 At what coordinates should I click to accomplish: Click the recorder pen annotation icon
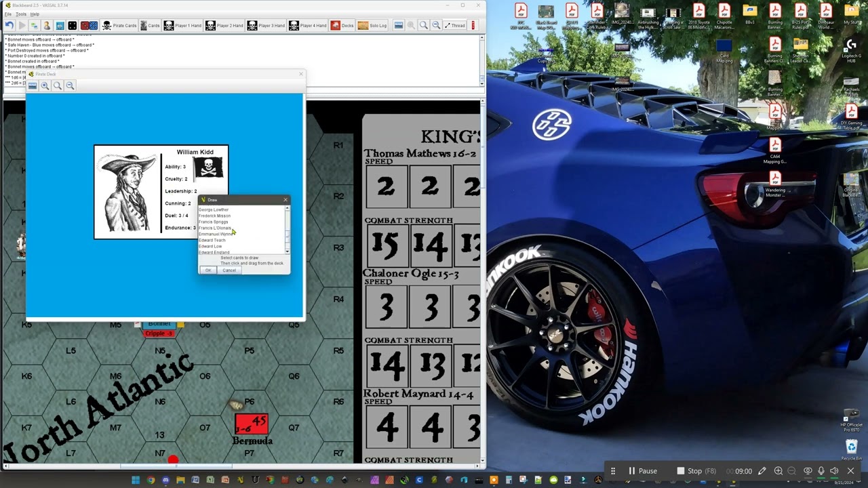(762, 471)
